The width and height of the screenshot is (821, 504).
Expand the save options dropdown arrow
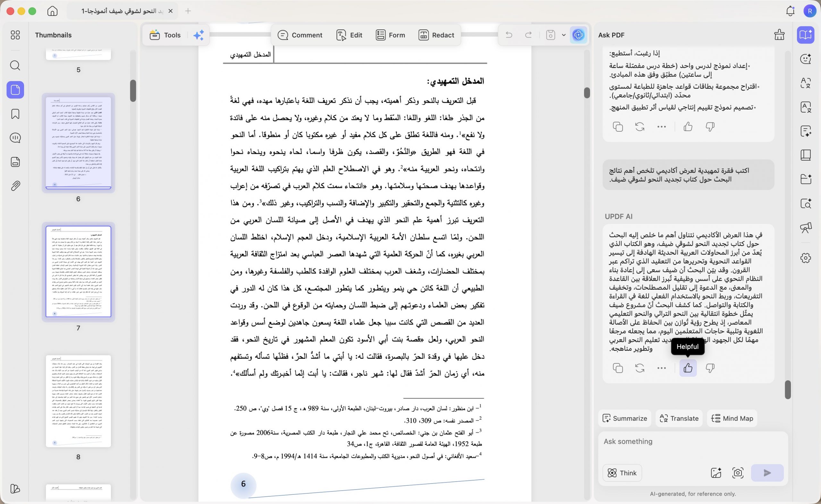point(564,35)
